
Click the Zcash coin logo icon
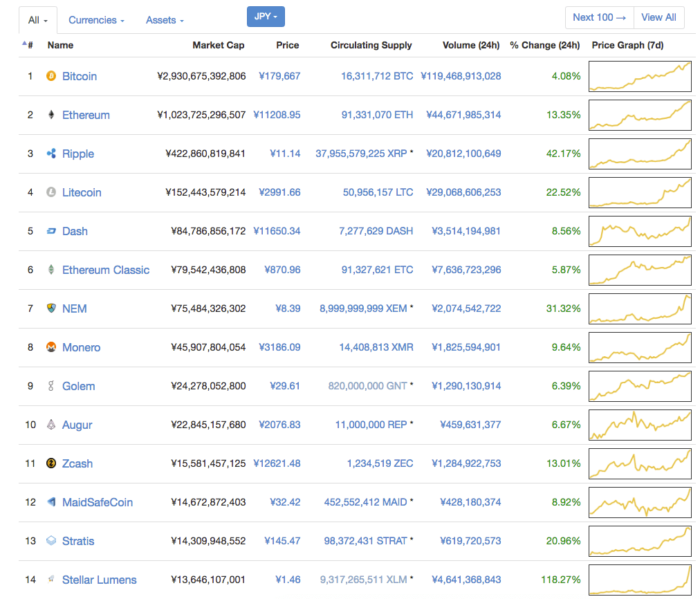pos(50,463)
